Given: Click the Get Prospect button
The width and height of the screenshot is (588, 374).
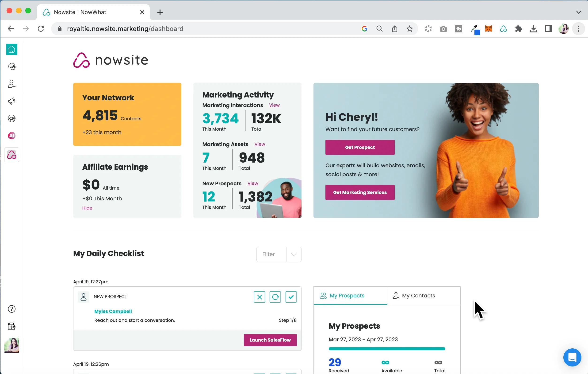Looking at the screenshot, I should point(360,147).
